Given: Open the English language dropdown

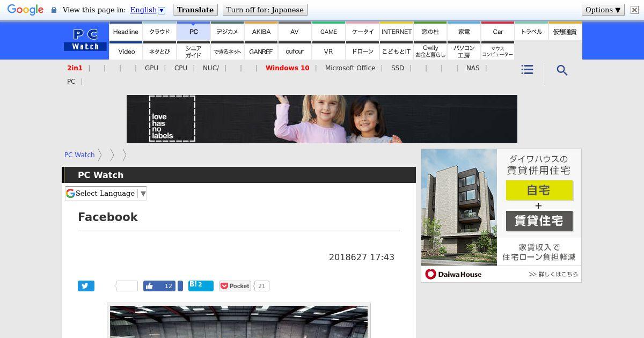Looking at the screenshot, I should pos(147,10).
